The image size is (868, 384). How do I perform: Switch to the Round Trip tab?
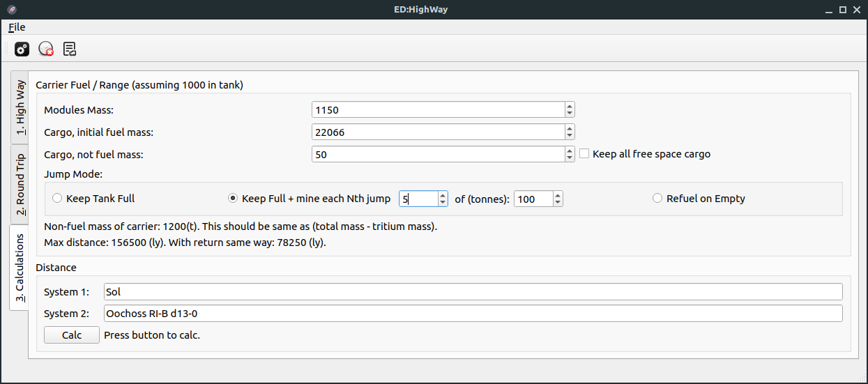(20, 184)
